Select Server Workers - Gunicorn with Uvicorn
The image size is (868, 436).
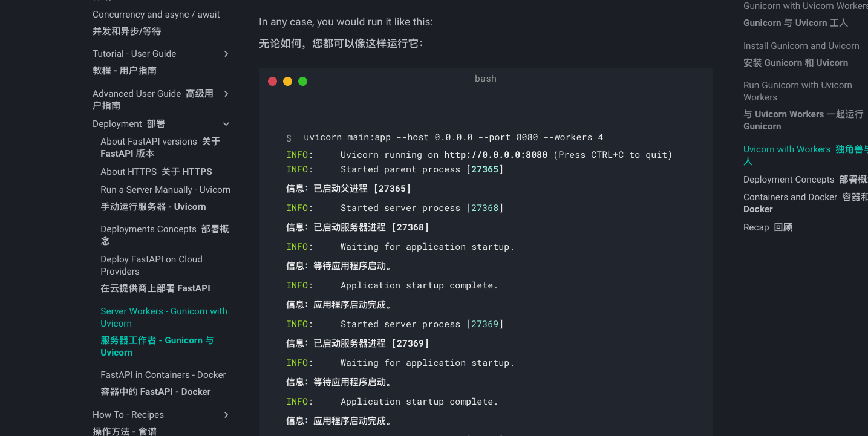pos(164,317)
